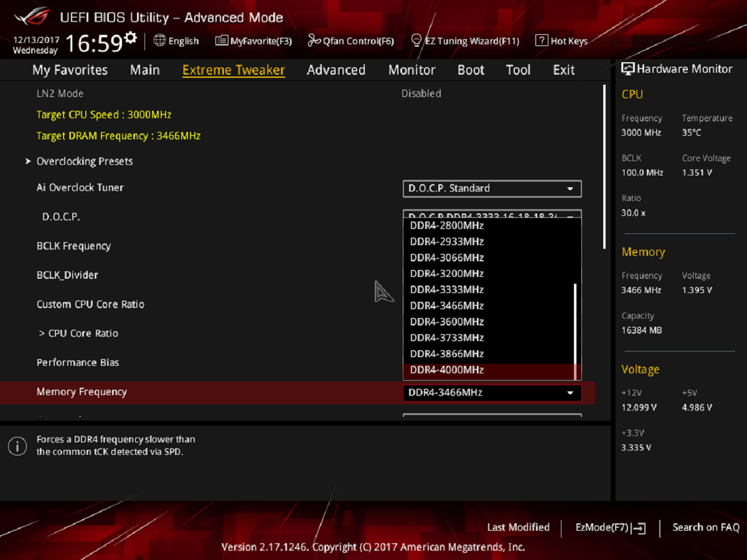Click the Qfan fan icon
This screenshot has width=747, height=560.
[314, 41]
